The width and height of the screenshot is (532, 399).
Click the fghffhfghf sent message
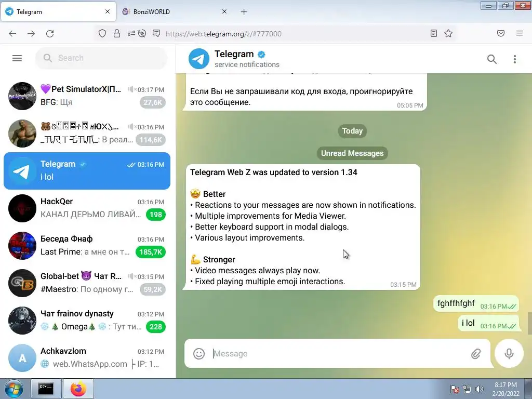coord(476,303)
